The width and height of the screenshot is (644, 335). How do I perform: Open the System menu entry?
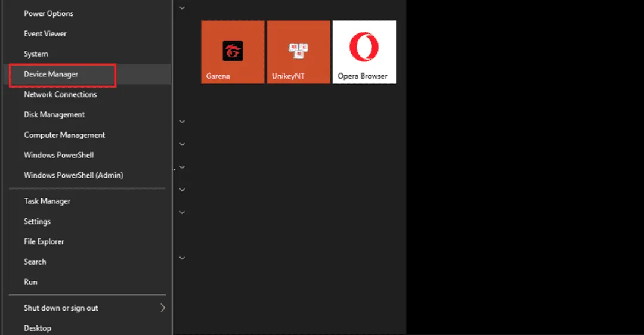(x=36, y=54)
